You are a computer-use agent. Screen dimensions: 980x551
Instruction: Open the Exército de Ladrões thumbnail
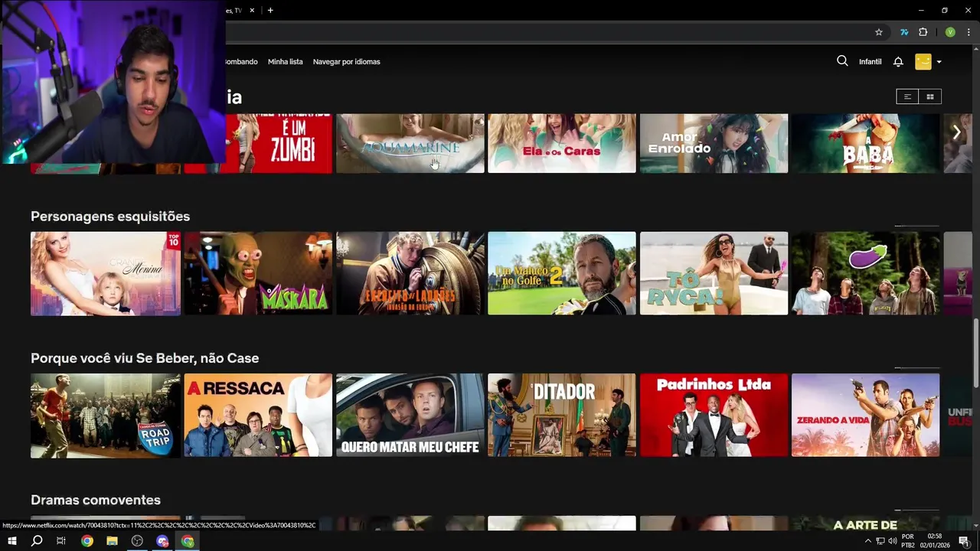point(410,273)
